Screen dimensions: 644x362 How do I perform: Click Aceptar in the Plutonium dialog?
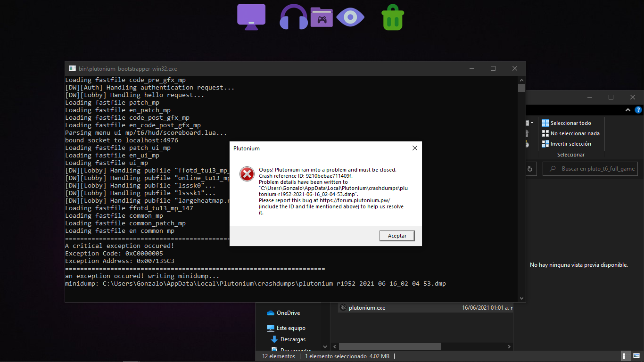coord(397,236)
